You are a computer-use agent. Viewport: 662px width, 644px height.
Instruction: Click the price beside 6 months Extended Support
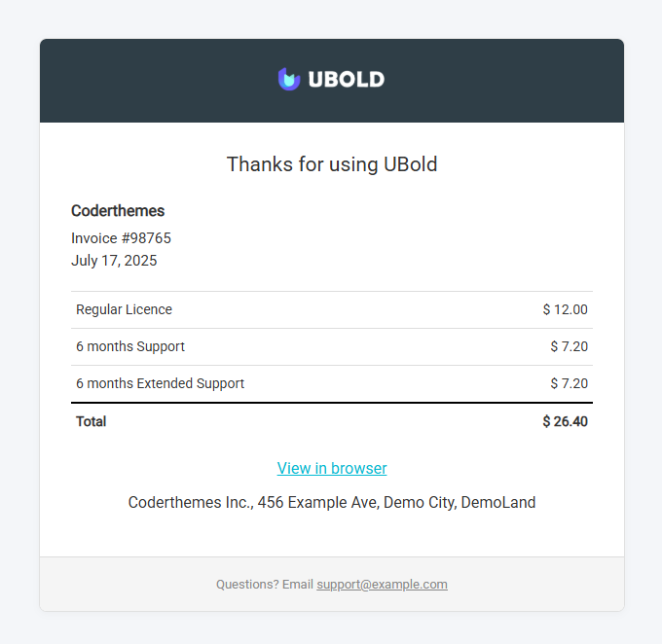pyautogui.click(x=569, y=383)
